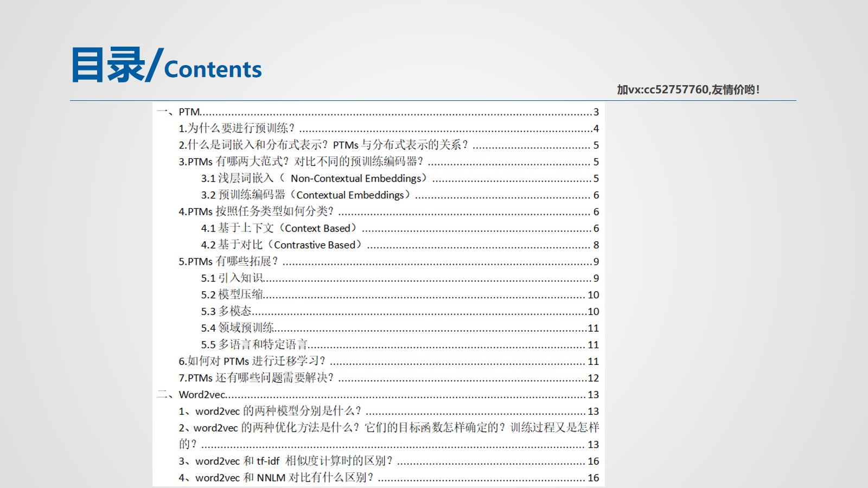Click '3.1 浅层词嵌入 (Non-Contextual Embeddings)'
This screenshot has width=868, height=488.
(x=400, y=178)
